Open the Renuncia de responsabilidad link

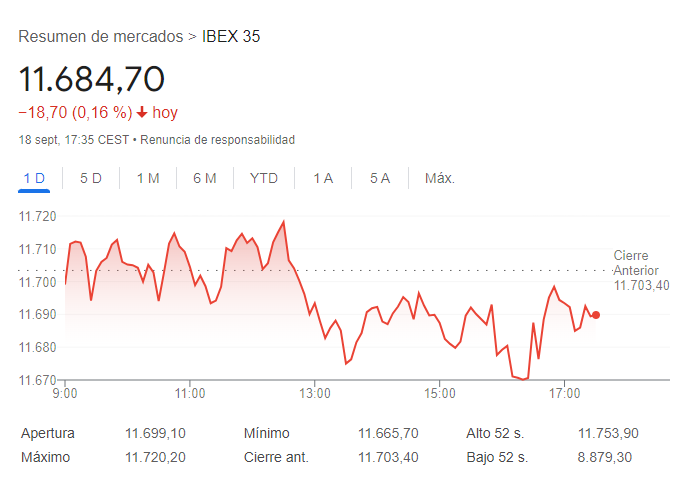coord(216,140)
